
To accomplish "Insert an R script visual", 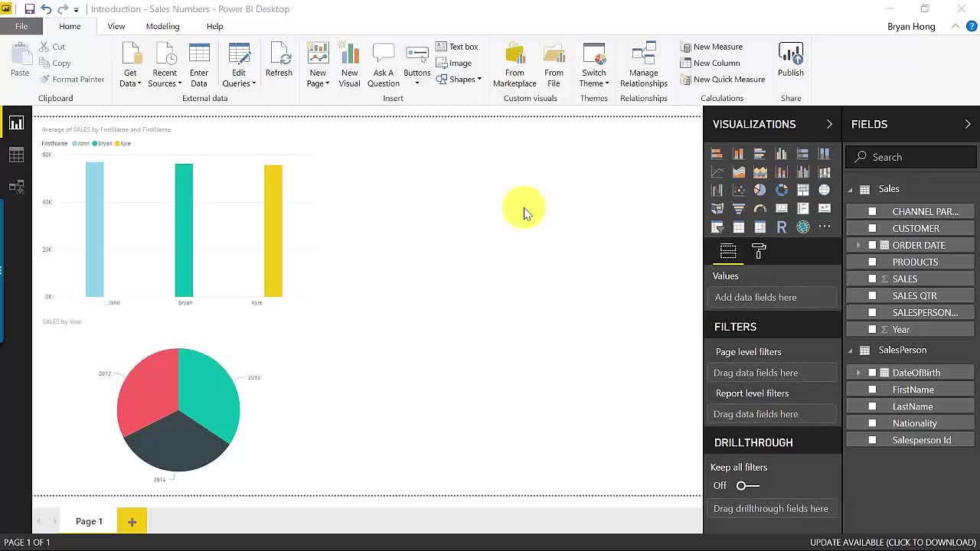I will pos(781,227).
